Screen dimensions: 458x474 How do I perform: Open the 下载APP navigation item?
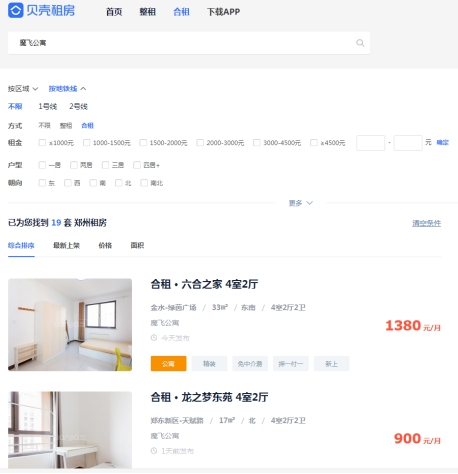click(x=223, y=12)
